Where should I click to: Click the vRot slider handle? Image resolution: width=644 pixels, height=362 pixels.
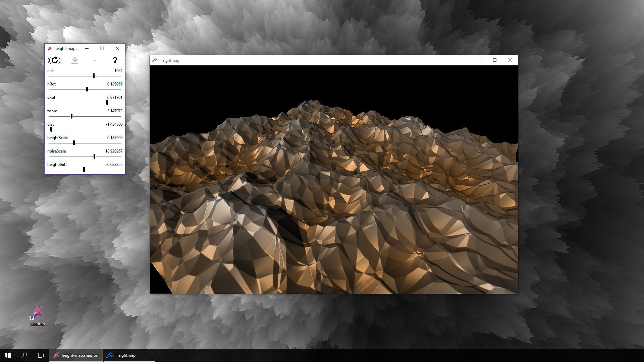[x=107, y=103]
